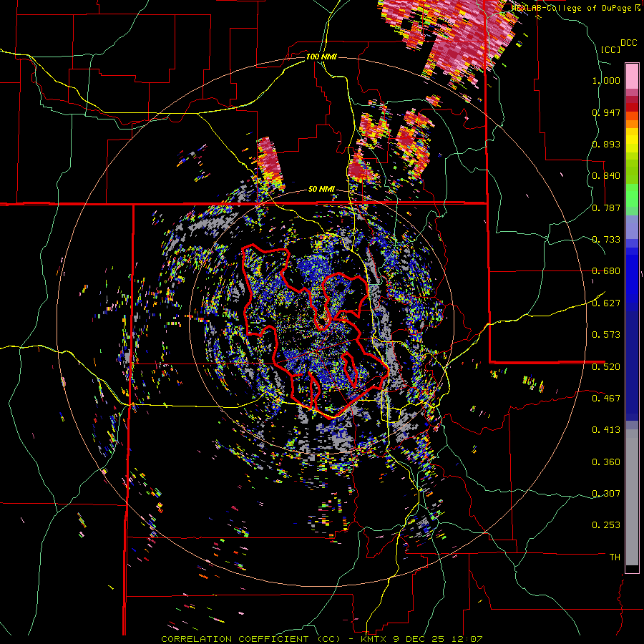
Task: Select the 0.360 legend value
Action: pyautogui.click(x=606, y=462)
